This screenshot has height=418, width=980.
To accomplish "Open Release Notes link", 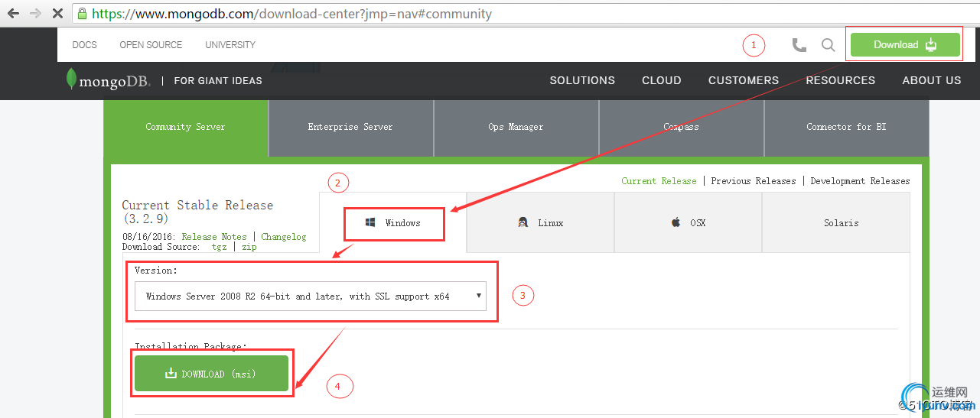I will tap(214, 237).
